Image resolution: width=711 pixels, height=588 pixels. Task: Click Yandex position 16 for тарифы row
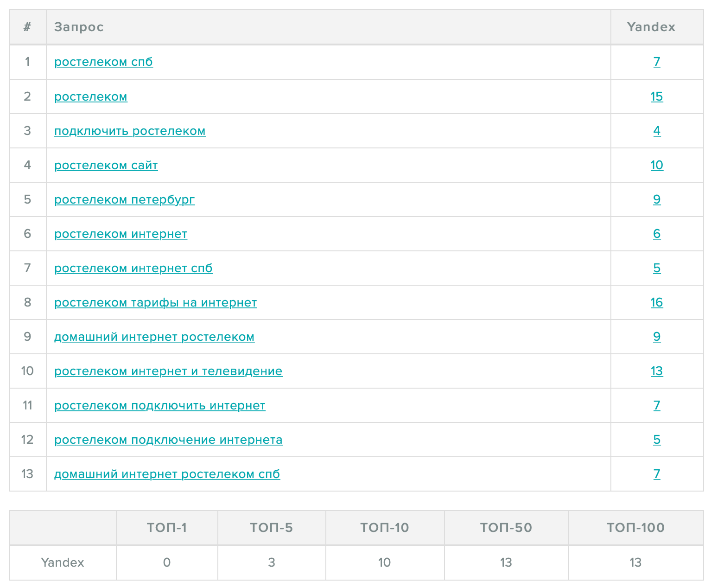657,302
